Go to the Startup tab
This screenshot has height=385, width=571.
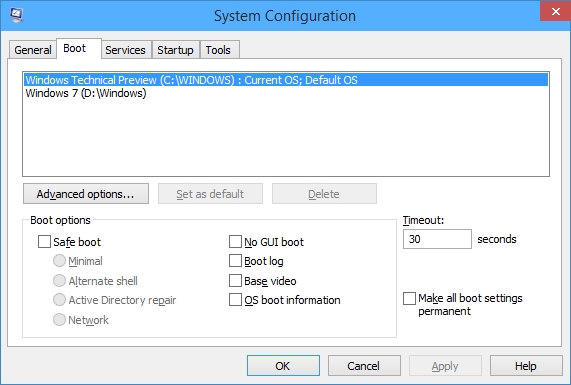pos(176,50)
